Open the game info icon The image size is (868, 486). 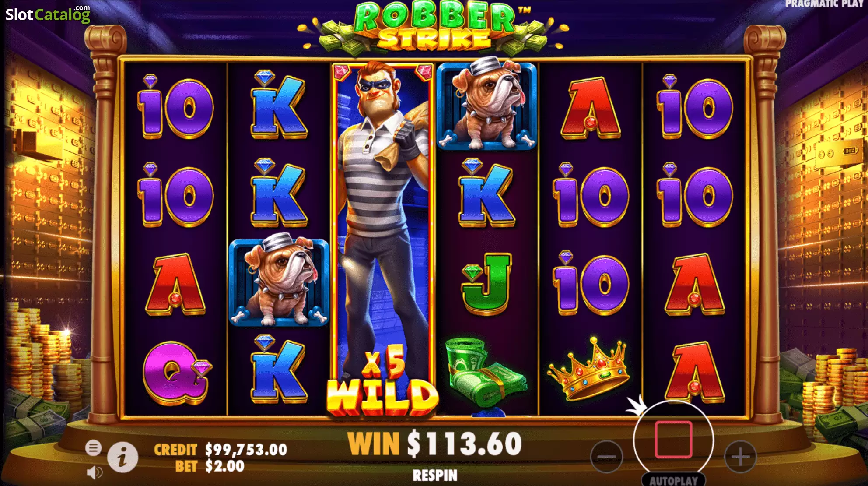coord(123,457)
